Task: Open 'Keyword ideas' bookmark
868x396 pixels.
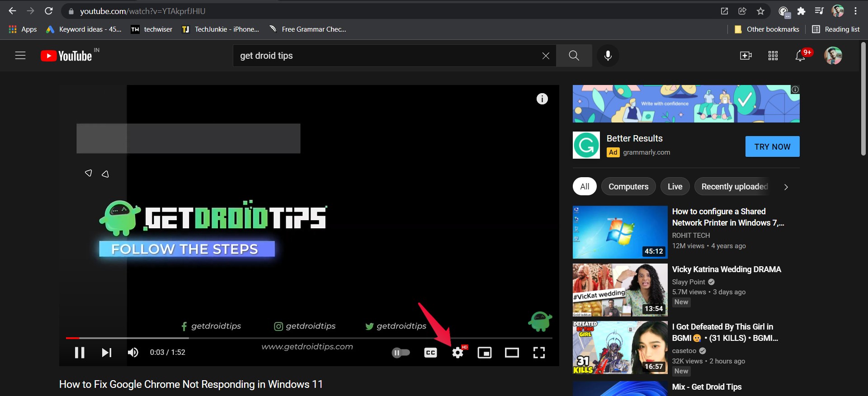Action: 84,29
